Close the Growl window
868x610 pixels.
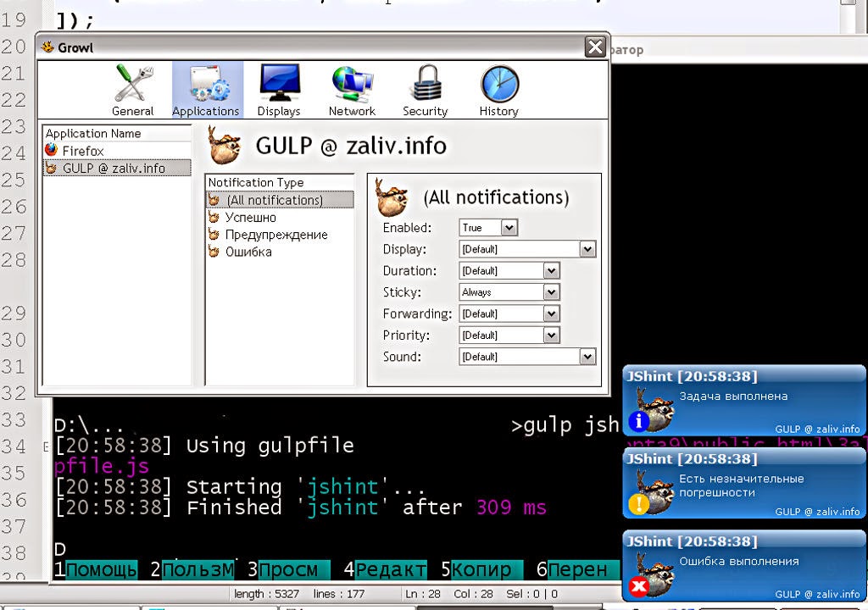pyautogui.click(x=595, y=47)
